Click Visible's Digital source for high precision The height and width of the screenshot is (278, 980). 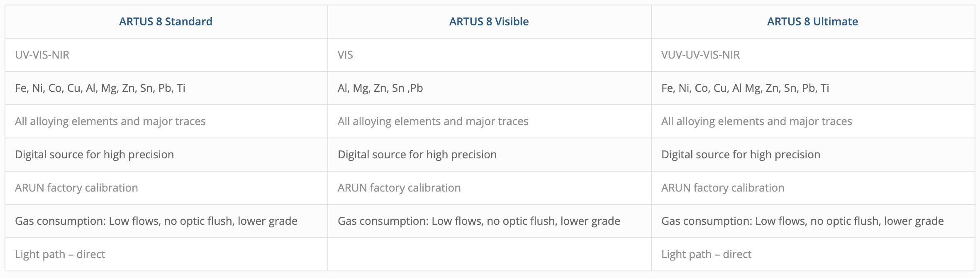[417, 155]
